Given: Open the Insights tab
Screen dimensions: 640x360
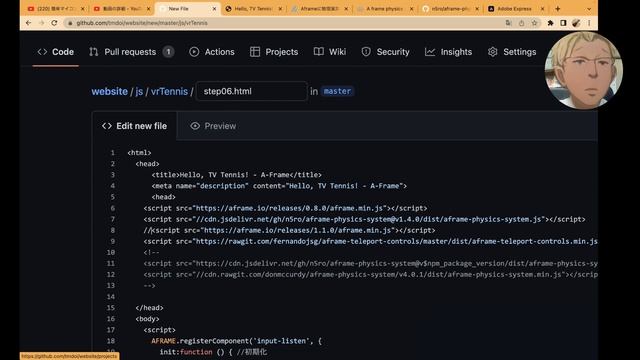Looking at the screenshot, I should tap(449, 52).
